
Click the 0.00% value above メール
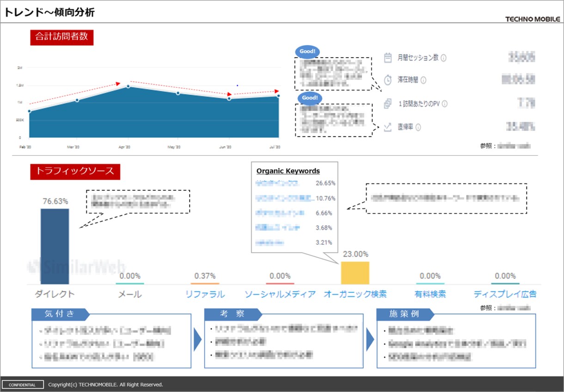130,276
